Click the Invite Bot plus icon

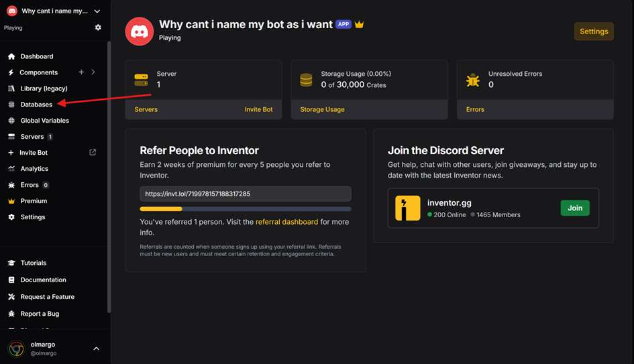pyautogui.click(x=11, y=153)
